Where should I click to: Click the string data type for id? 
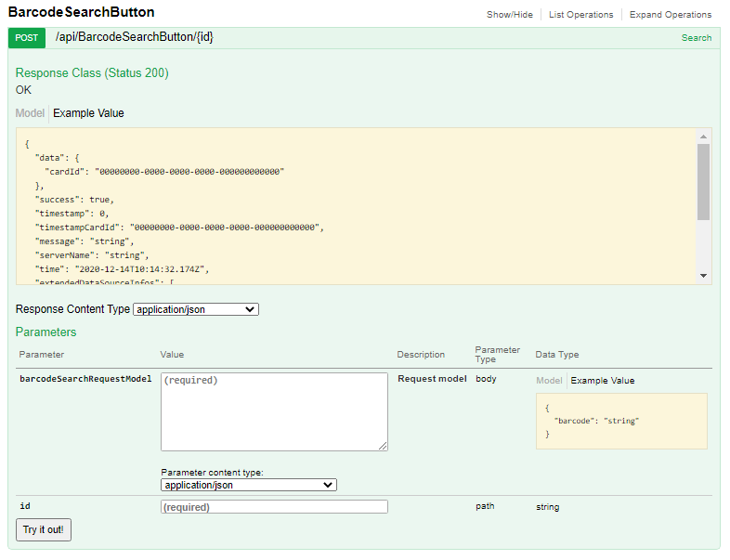(548, 507)
